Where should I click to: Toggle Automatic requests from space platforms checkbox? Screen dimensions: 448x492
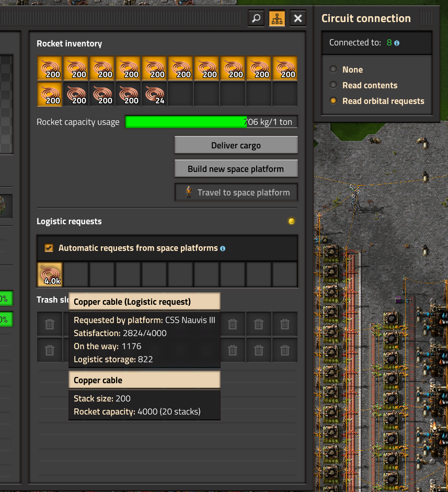click(49, 248)
